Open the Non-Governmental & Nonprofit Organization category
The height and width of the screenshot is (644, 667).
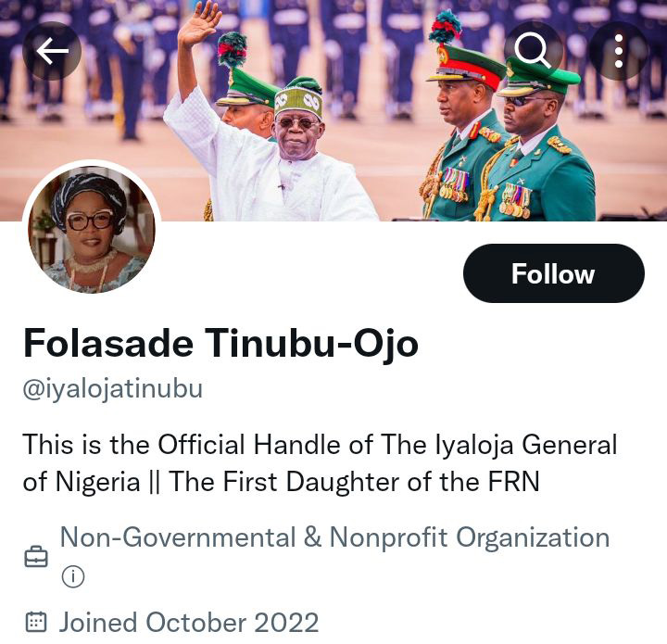click(334, 537)
